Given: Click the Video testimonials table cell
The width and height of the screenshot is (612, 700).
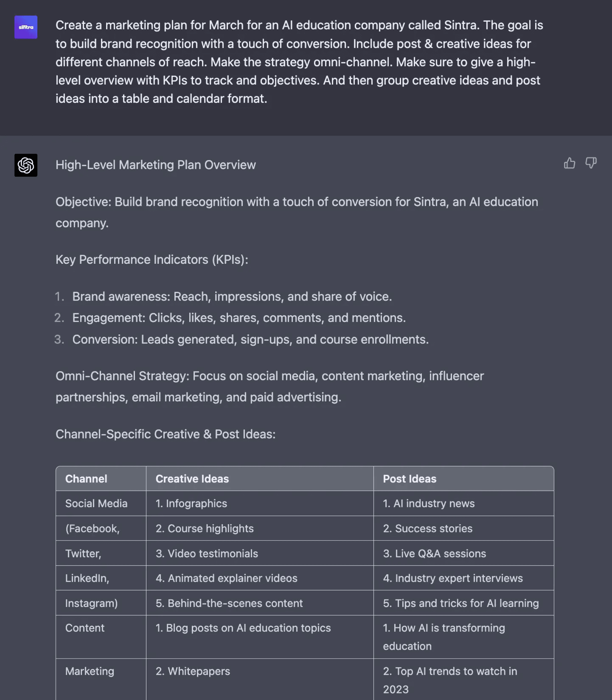Looking at the screenshot, I should (x=260, y=553).
